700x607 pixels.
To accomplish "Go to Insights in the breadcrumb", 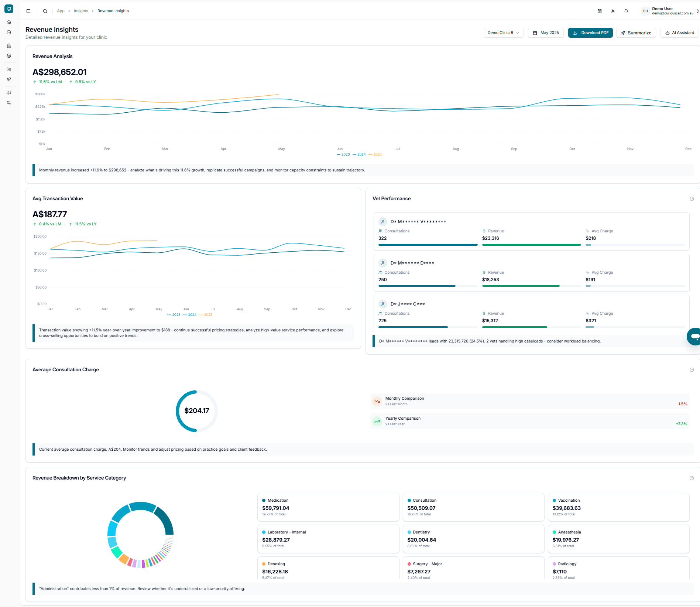I will (x=81, y=11).
